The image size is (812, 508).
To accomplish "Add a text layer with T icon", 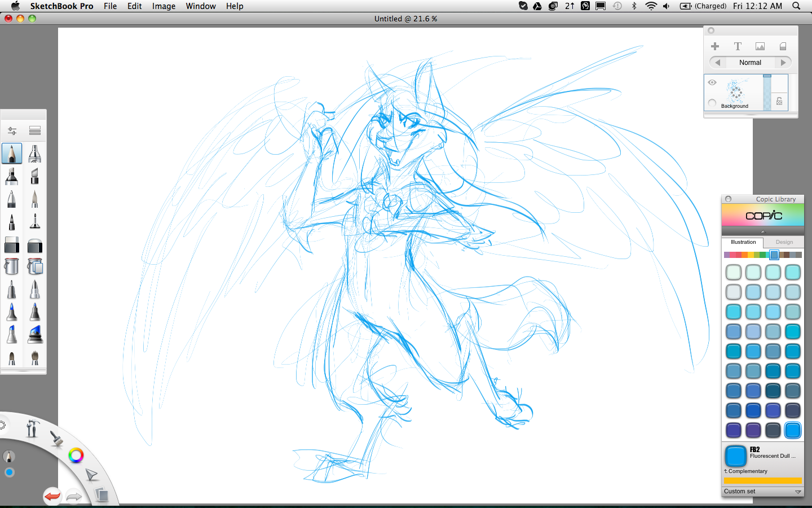I will point(737,46).
